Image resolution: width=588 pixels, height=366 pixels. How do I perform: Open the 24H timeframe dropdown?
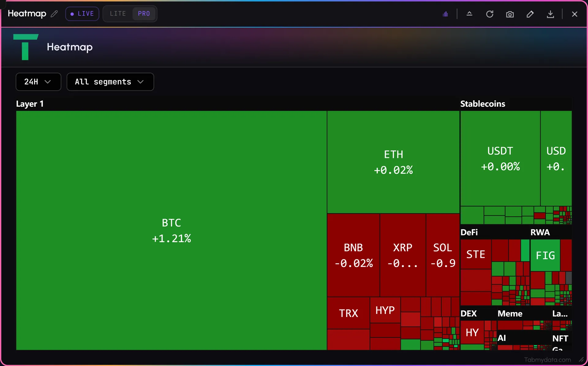(x=38, y=82)
